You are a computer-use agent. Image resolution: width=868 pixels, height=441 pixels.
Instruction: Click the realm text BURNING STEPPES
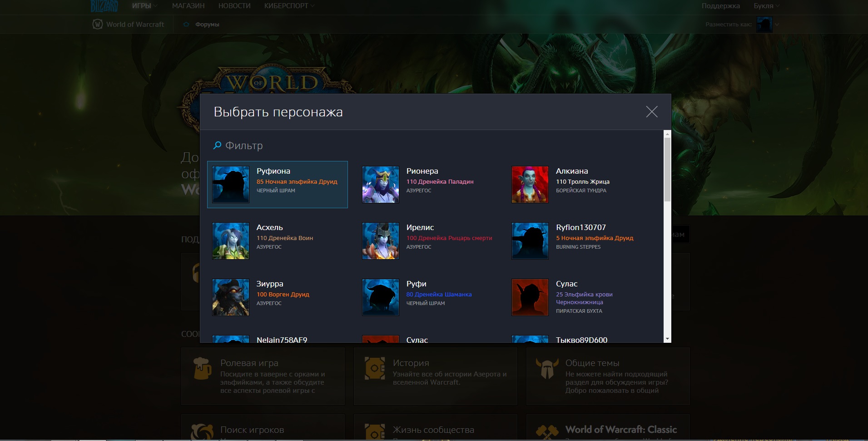(x=578, y=247)
